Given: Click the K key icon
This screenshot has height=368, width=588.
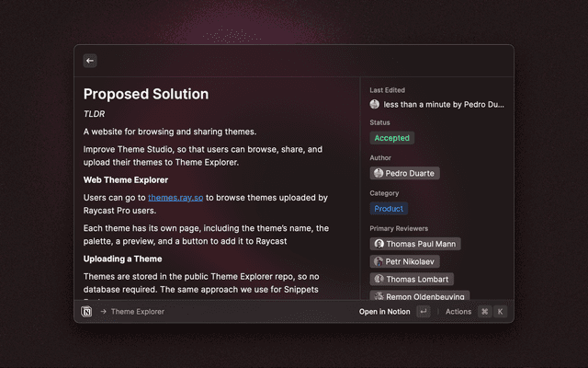Looking at the screenshot, I should point(501,312).
